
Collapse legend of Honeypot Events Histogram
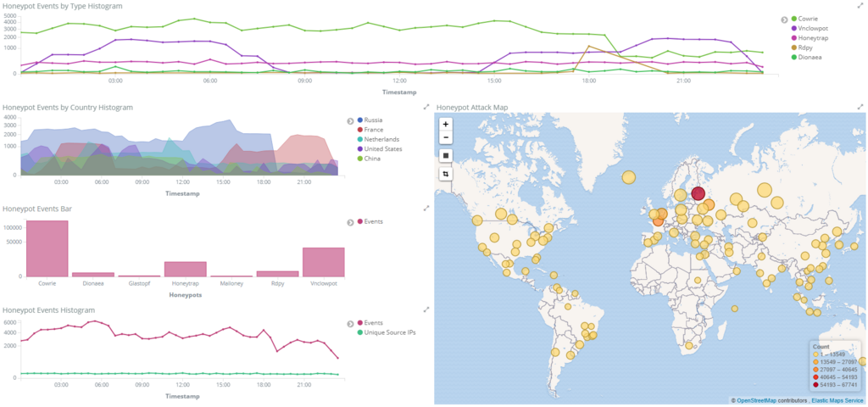point(350,323)
